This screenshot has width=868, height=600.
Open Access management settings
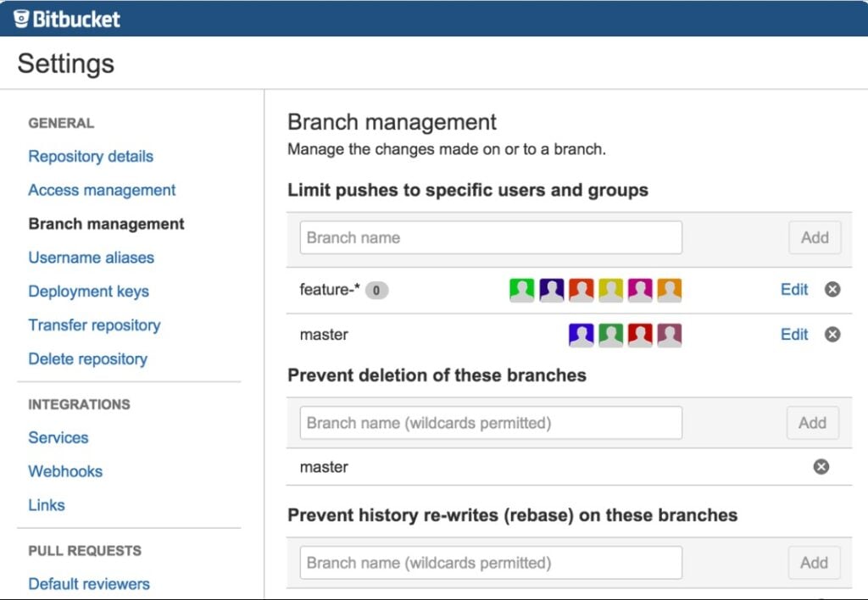click(x=102, y=190)
